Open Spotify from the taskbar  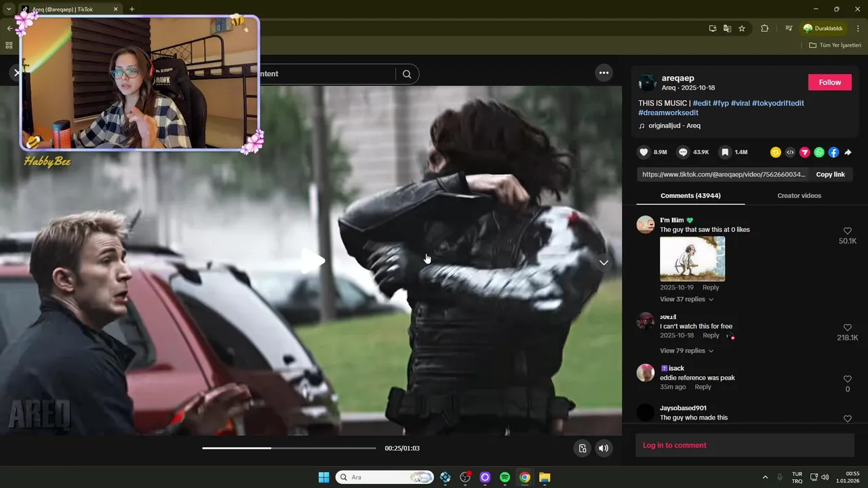click(x=505, y=477)
